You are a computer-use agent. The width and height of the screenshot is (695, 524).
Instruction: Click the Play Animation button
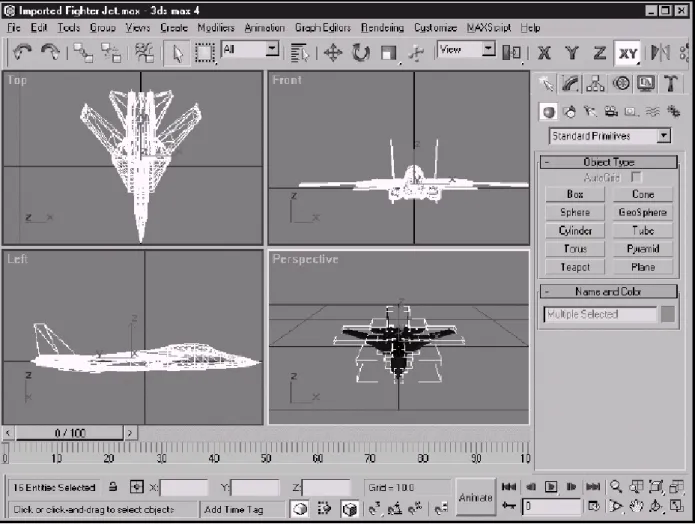tap(551, 487)
